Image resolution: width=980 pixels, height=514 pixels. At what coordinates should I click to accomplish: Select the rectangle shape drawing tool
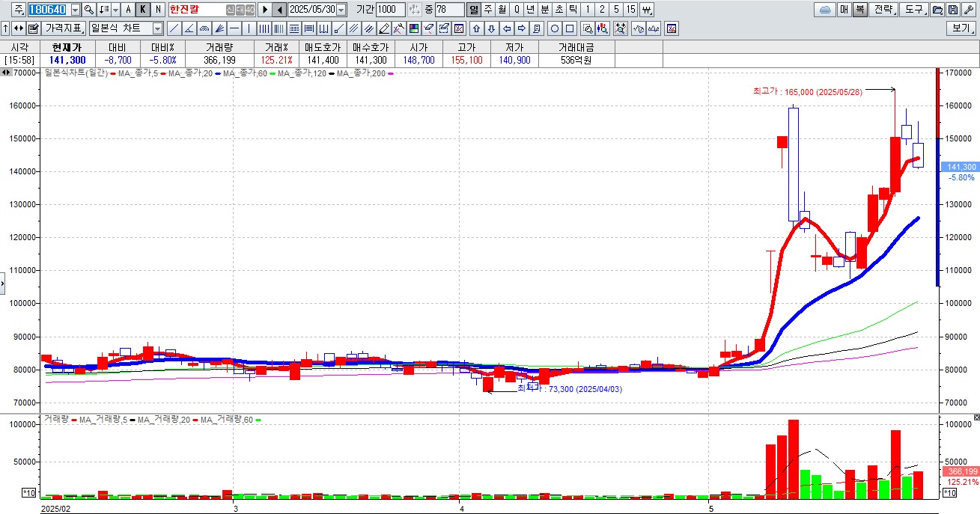(570, 28)
